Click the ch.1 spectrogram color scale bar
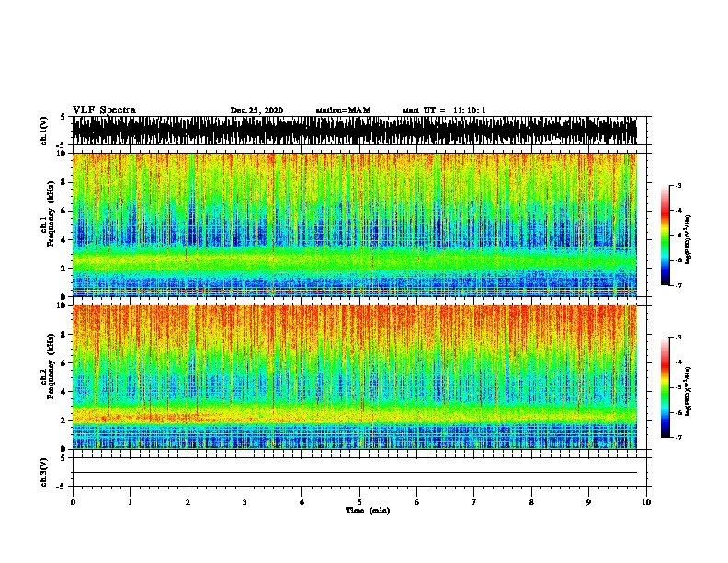This screenshot has height=563, width=728. 665,236
